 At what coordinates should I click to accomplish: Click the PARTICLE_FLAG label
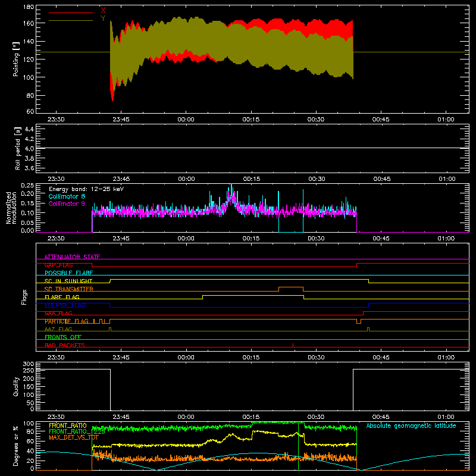[67, 321]
